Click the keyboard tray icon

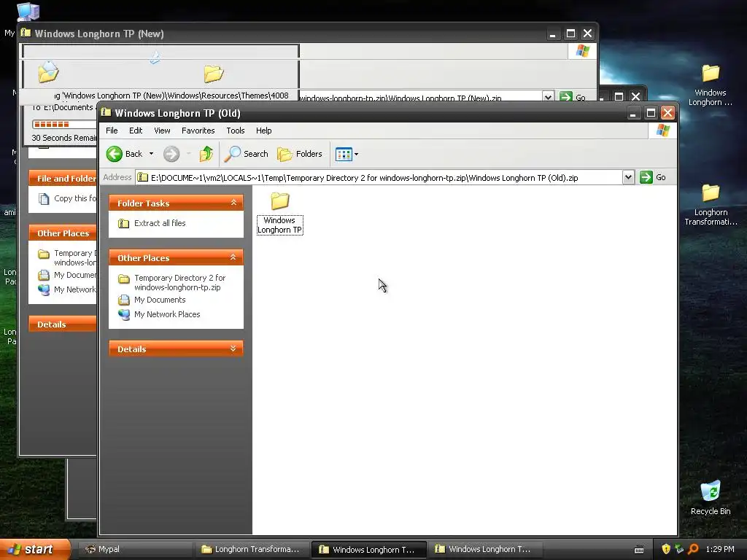tap(639, 550)
